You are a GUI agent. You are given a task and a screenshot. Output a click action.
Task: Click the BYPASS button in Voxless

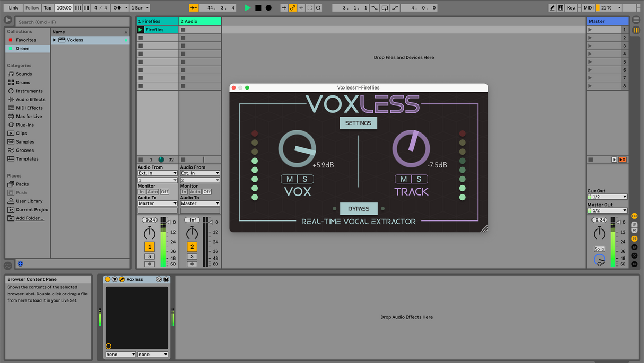[359, 209]
